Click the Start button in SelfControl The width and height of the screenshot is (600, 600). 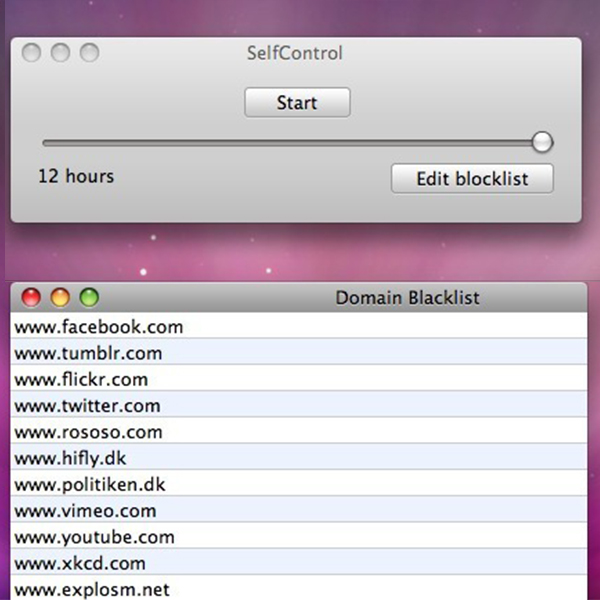[297, 103]
